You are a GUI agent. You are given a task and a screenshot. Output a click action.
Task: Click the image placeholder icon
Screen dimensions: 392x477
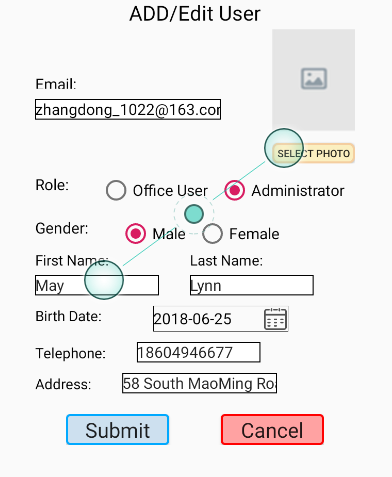[314, 79]
